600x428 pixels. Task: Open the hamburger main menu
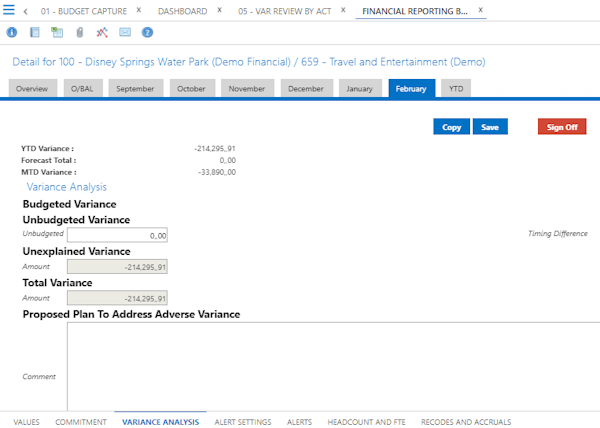9,11
